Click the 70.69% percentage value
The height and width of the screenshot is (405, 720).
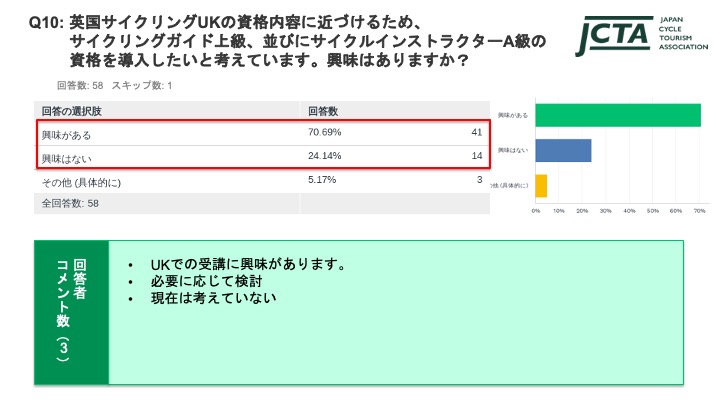[324, 132]
